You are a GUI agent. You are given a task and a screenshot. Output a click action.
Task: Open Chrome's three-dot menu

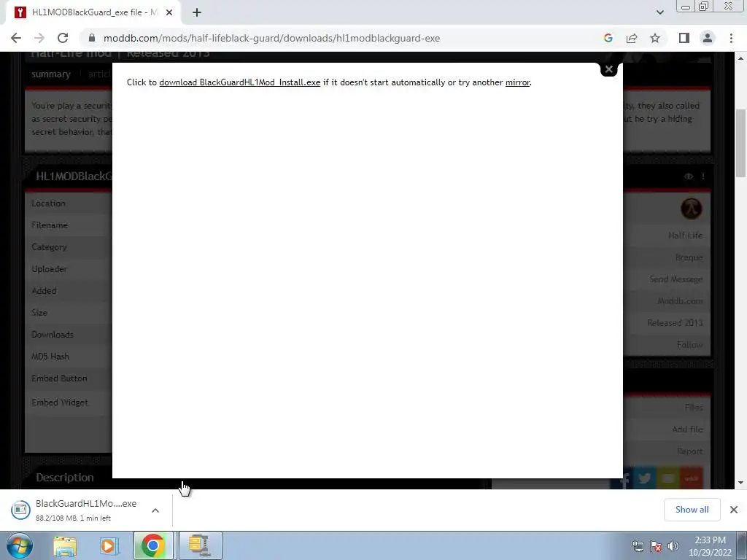(731, 38)
